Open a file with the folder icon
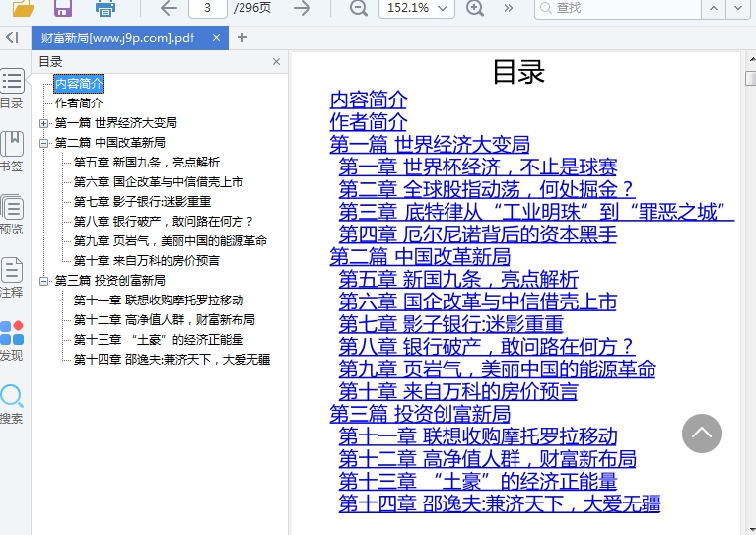756x535 pixels. coord(23,7)
